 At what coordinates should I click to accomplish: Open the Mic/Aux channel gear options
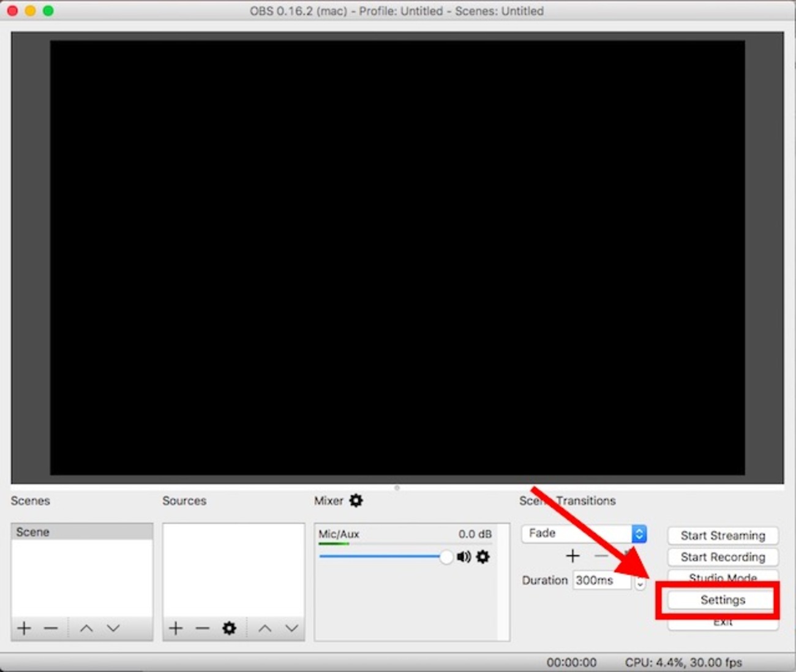pos(482,557)
